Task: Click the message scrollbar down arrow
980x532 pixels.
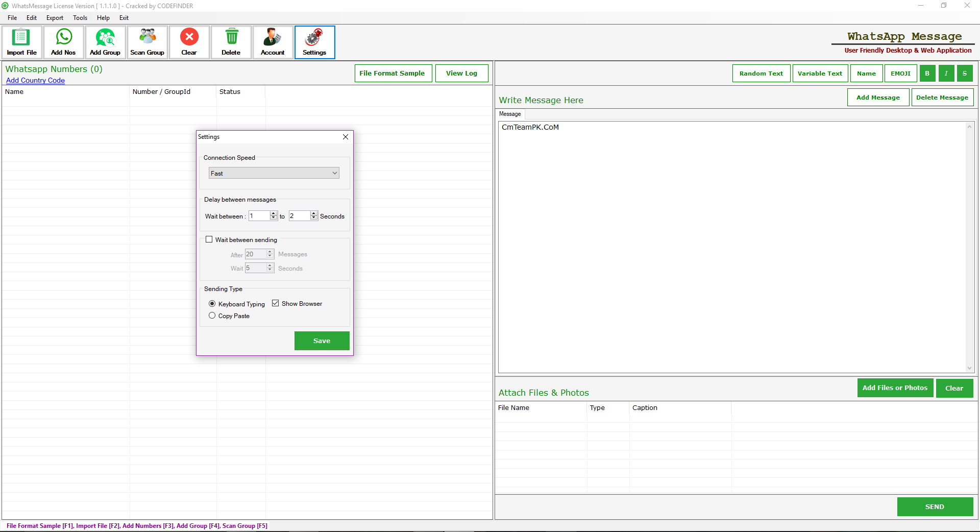Action: click(x=969, y=368)
